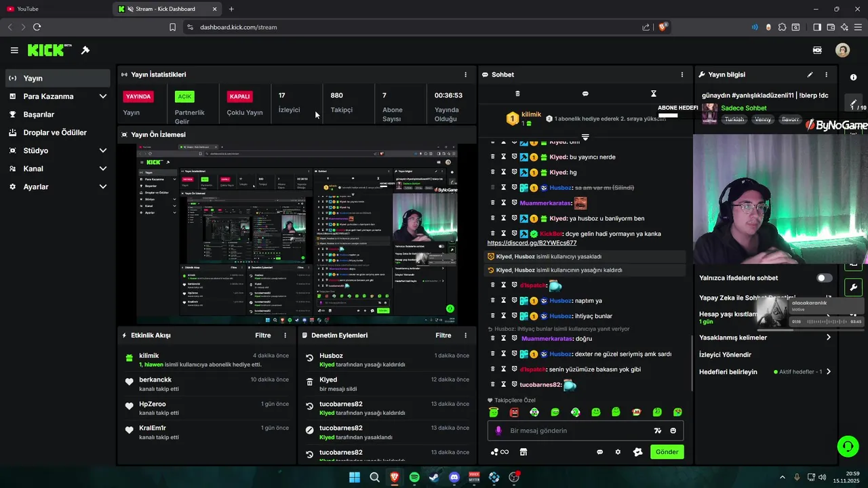
Task: Click the Sadece Sohbet category link
Action: (743, 108)
